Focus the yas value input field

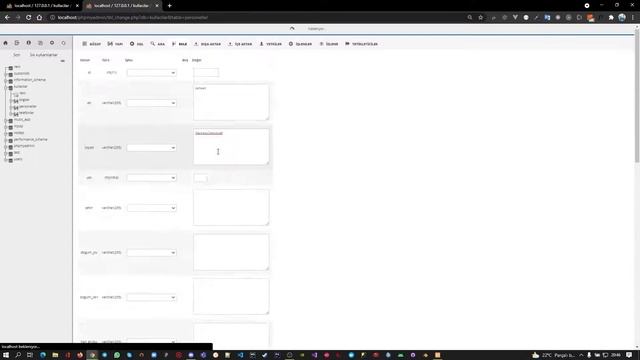pyautogui.click(x=200, y=178)
